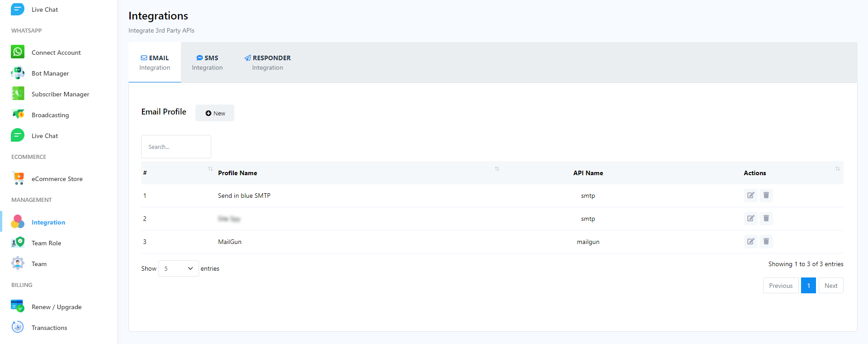Edit the MailGun profile row
The image size is (868, 344).
pyautogui.click(x=750, y=242)
